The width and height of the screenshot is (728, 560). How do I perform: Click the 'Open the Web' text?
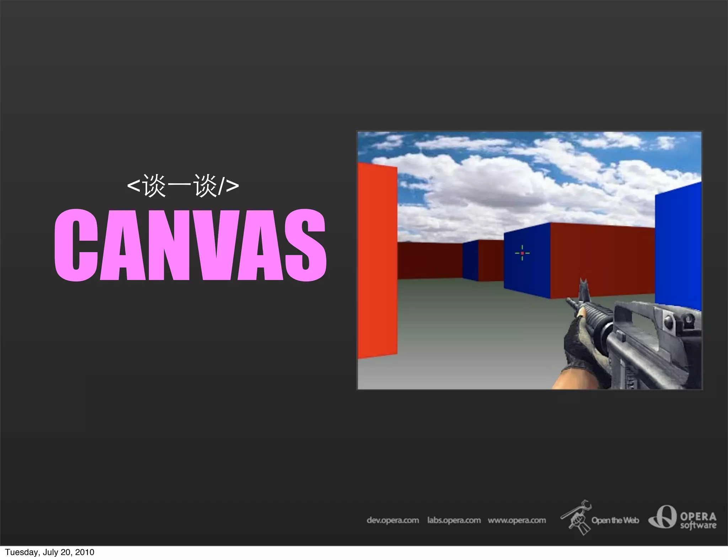coord(615,520)
